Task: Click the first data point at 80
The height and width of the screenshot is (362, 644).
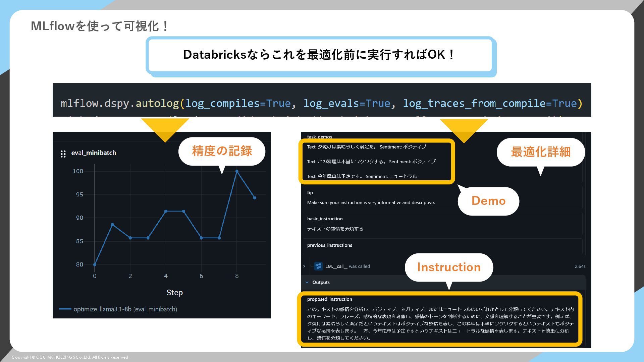Action: click(x=95, y=264)
